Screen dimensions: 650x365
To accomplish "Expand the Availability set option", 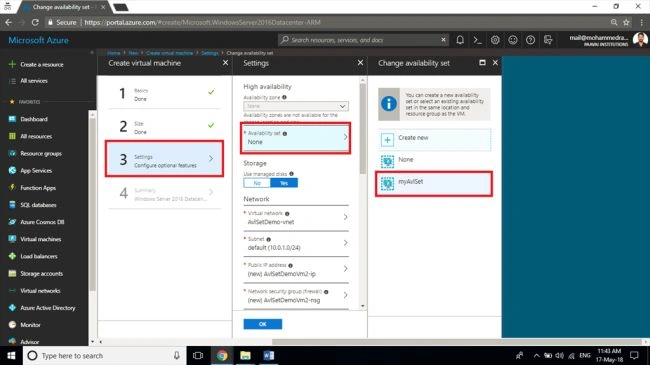I will point(296,138).
